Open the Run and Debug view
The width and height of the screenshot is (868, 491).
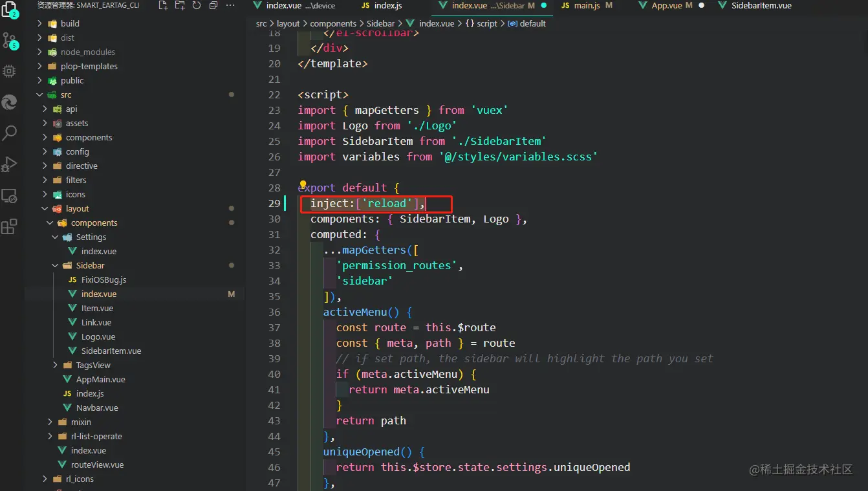coord(9,164)
